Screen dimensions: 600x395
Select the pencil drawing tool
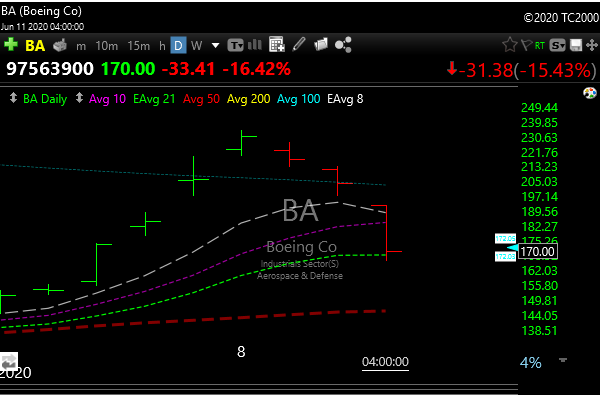pos(299,44)
